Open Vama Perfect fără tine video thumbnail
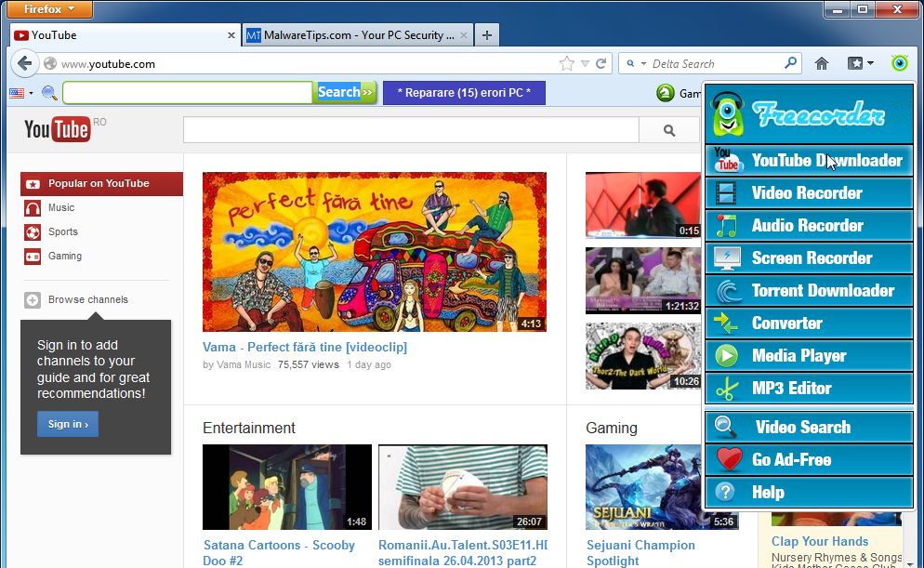Image resolution: width=924 pixels, height=568 pixels. pos(375,252)
